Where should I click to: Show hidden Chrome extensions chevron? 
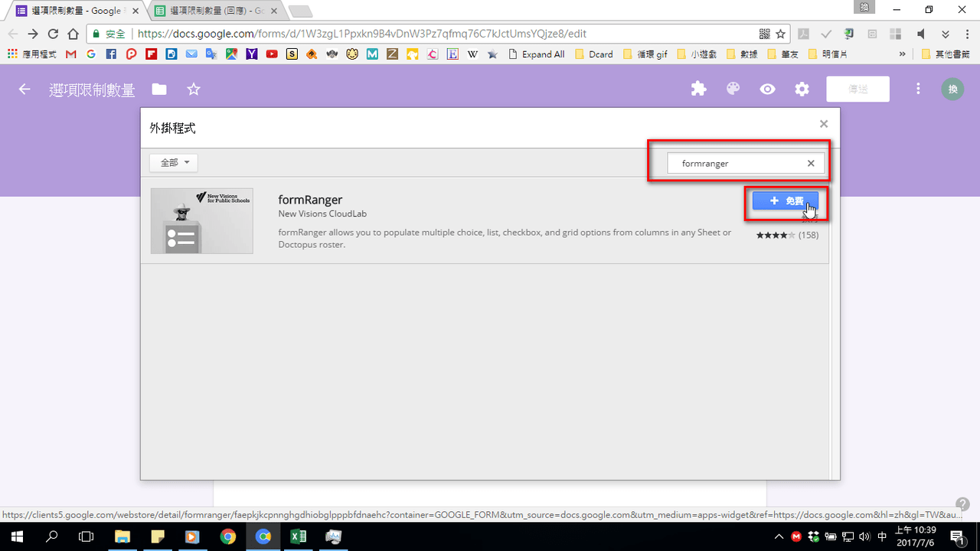(946, 34)
